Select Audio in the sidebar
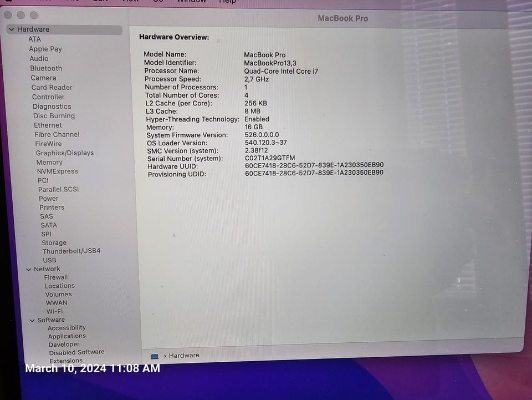The image size is (532, 400). (x=39, y=59)
